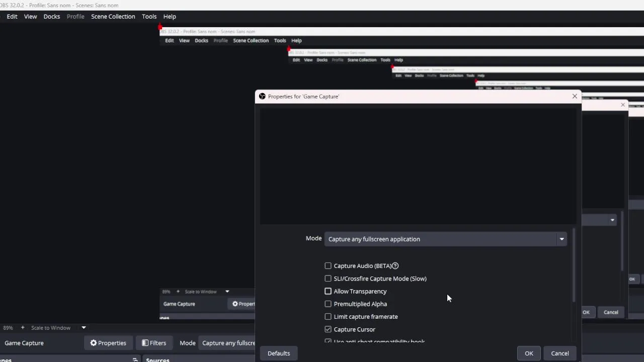Click the Scenes dock float icon
Screen dimensions: 644x362
[x=135, y=359]
